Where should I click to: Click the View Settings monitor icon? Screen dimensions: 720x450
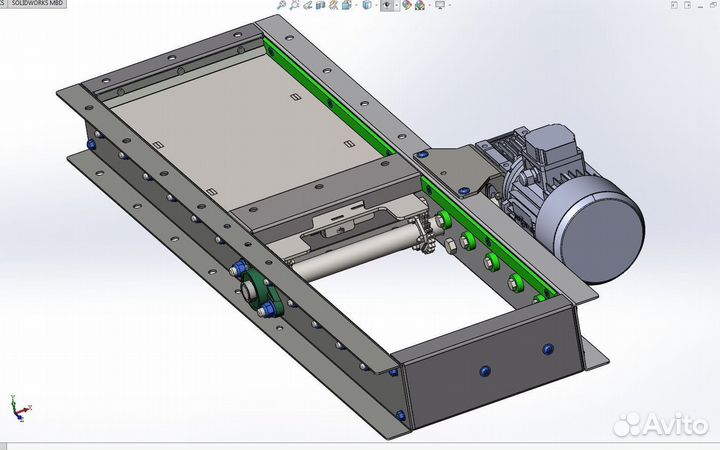pos(439,5)
